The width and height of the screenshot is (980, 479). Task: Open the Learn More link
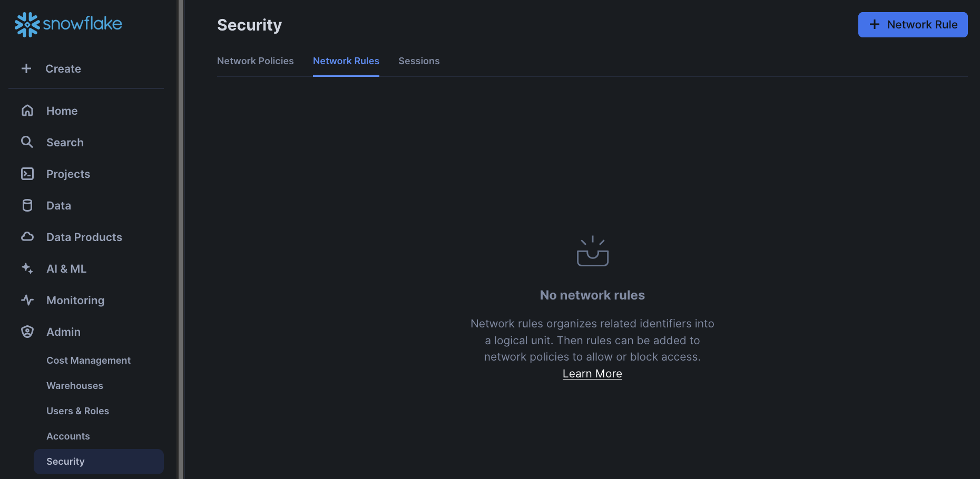pyautogui.click(x=592, y=373)
